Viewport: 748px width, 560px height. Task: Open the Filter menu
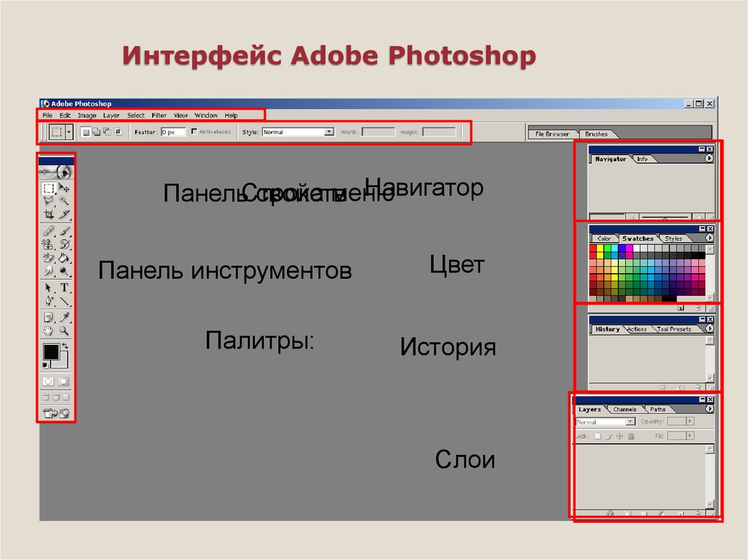[159, 115]
